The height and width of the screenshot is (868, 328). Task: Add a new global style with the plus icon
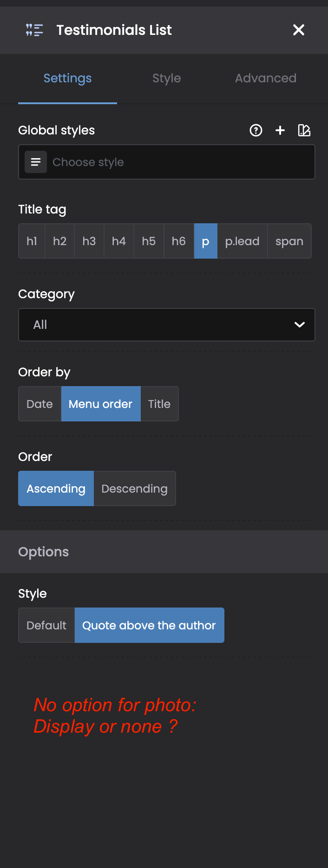[x=280, y=130]
